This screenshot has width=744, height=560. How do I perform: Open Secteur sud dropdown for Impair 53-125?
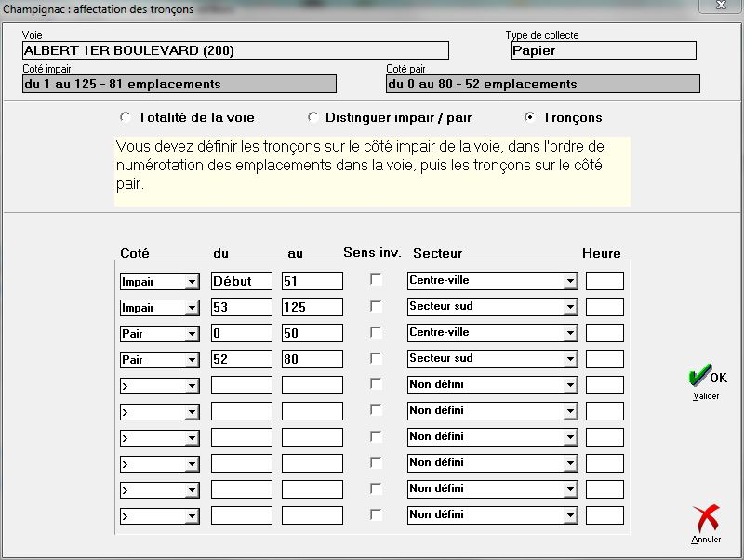569,307
